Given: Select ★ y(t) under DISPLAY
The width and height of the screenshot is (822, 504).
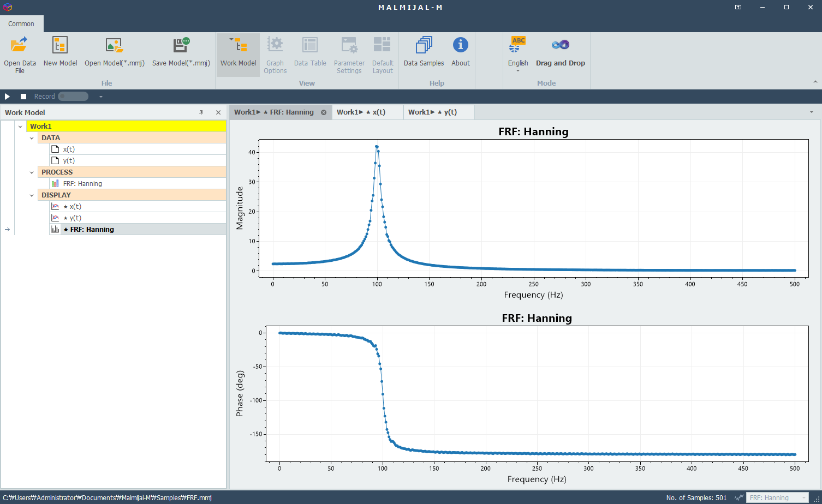Looking at the screenshot, I should click(138, 218).
